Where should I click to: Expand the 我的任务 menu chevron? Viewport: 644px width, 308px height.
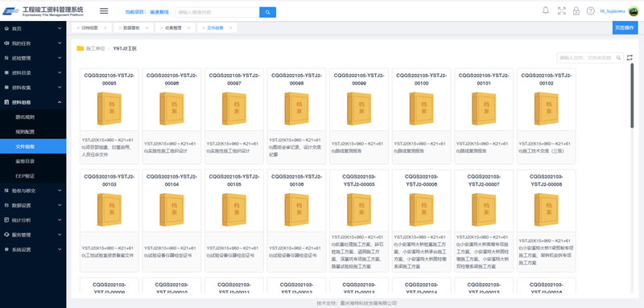pos(60,43)
